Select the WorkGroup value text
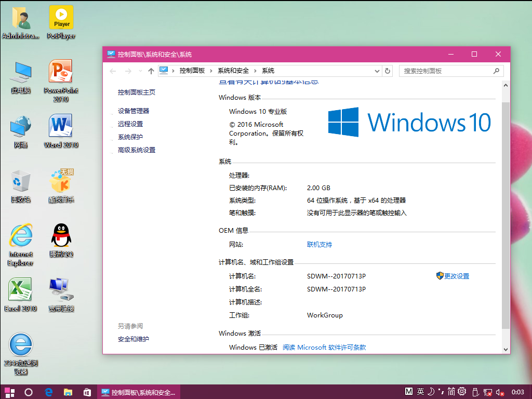This screenshot has width=532, height=399. pyautogui.click(x=325, y=315)
